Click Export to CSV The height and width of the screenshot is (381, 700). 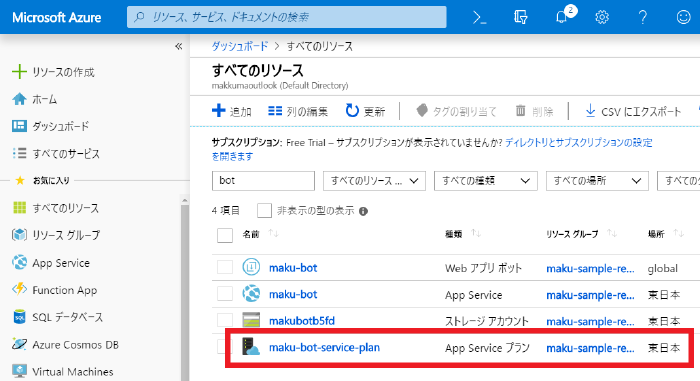(633, 111)
